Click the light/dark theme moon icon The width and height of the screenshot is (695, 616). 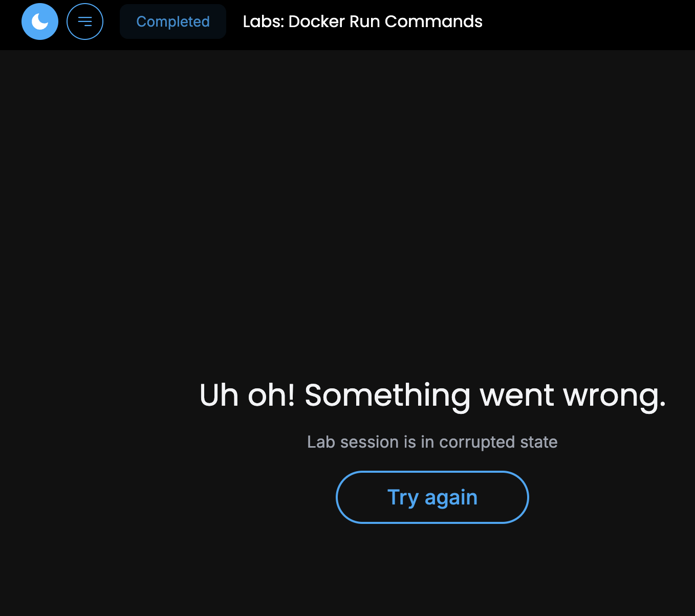coord(40,21)
